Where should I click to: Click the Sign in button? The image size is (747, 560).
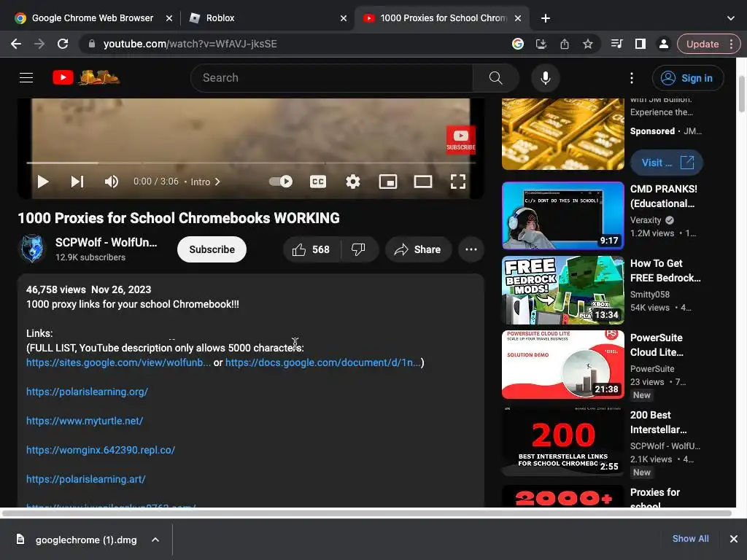tap(688, 78)
